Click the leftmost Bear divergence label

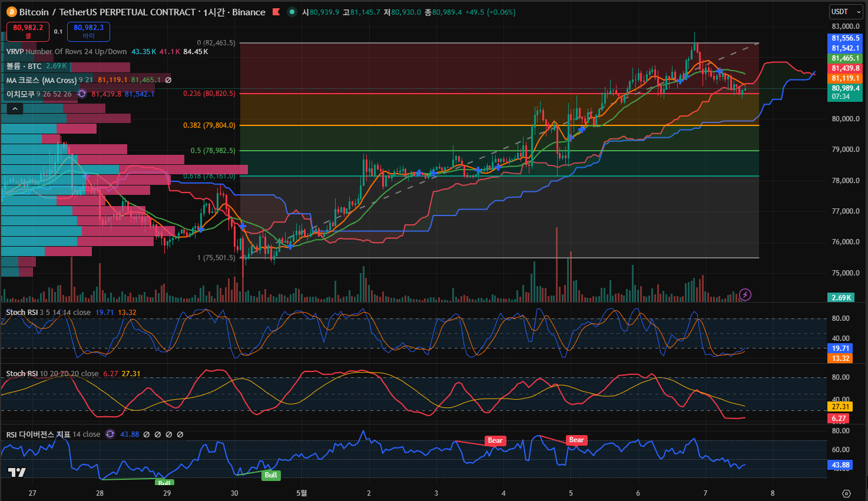point(495,440)
